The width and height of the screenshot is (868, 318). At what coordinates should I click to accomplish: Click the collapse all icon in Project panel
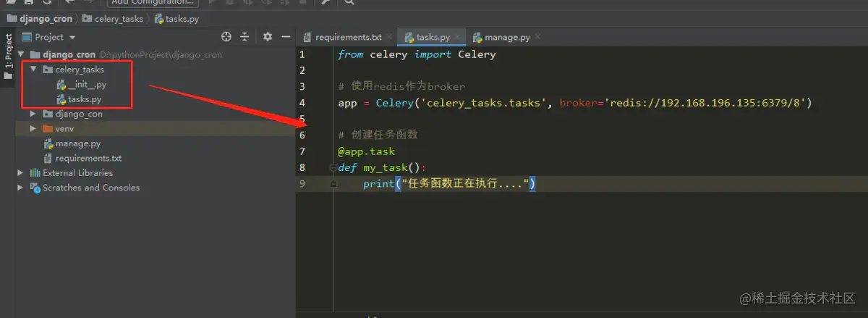(x=244, y=37)
